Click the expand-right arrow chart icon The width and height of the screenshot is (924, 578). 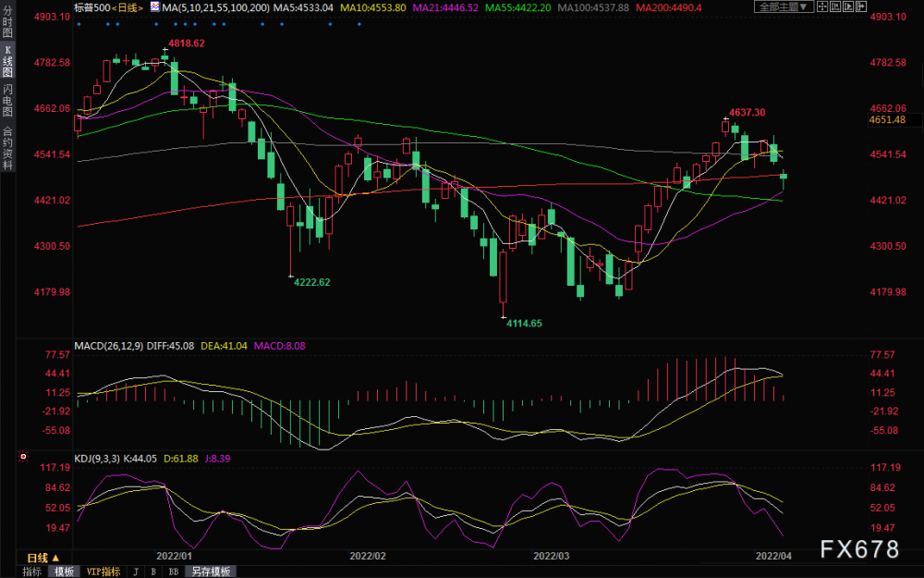861,6
